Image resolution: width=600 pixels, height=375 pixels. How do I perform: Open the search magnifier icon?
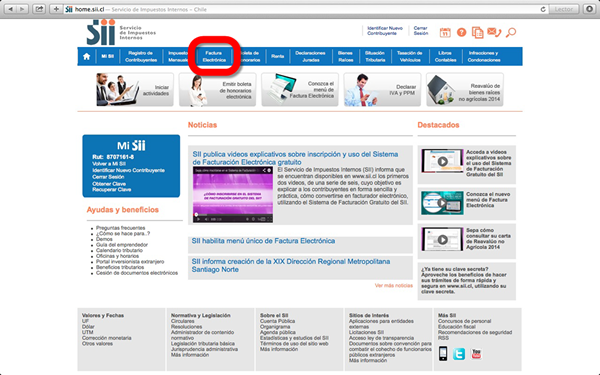click(511, 33)
